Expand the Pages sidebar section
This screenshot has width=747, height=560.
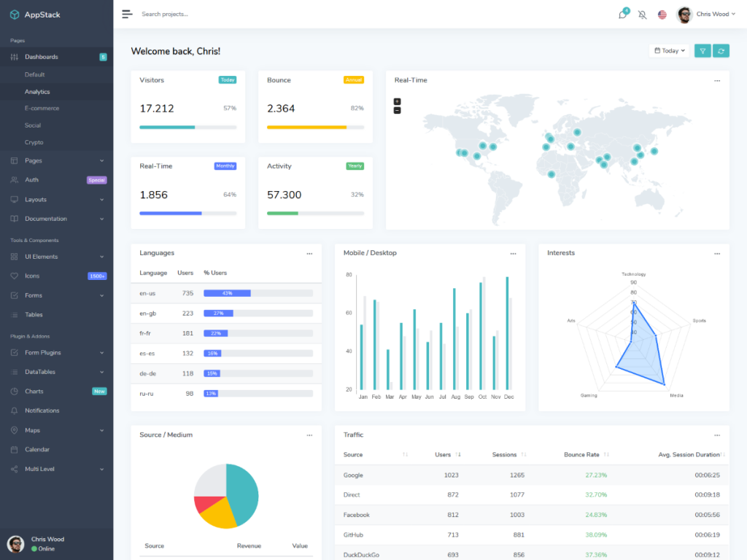tap(57, 161)
